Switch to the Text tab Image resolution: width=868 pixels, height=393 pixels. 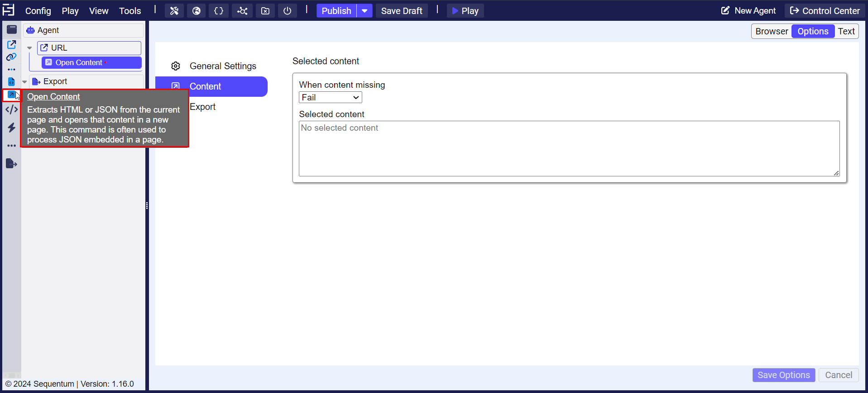coord(846,31)
